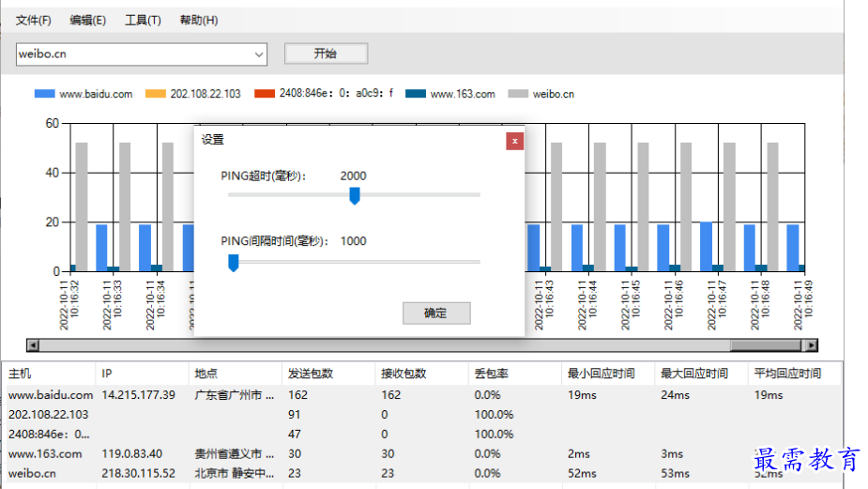Click chart scrollbar left arrow
This screenshot has height=489, width=868.
(33, 345)
